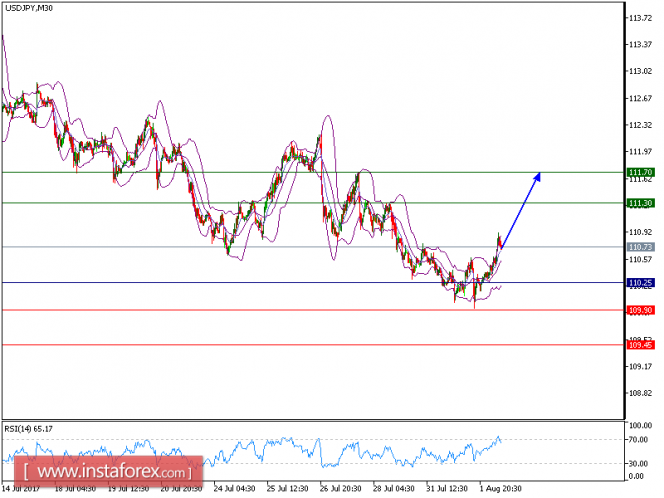Click the 14 Jul 2017 date label
This screenshot has width=664, height=498.
point(21,489)
